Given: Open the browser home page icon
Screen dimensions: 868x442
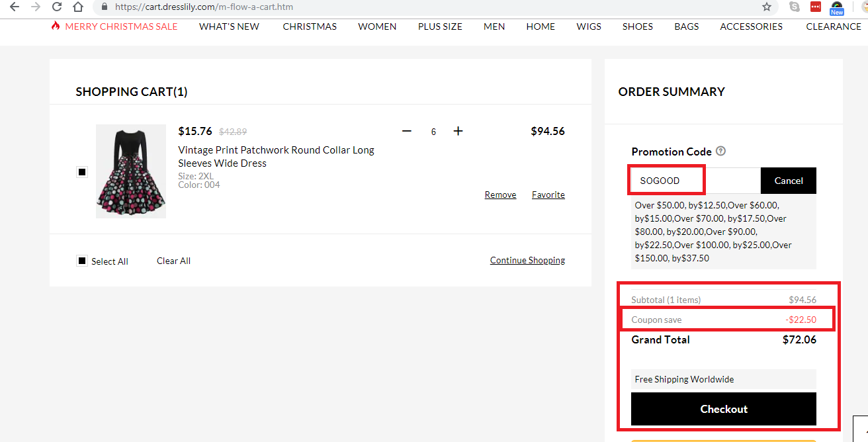Looking at the screenshot, I should point(78,7).
